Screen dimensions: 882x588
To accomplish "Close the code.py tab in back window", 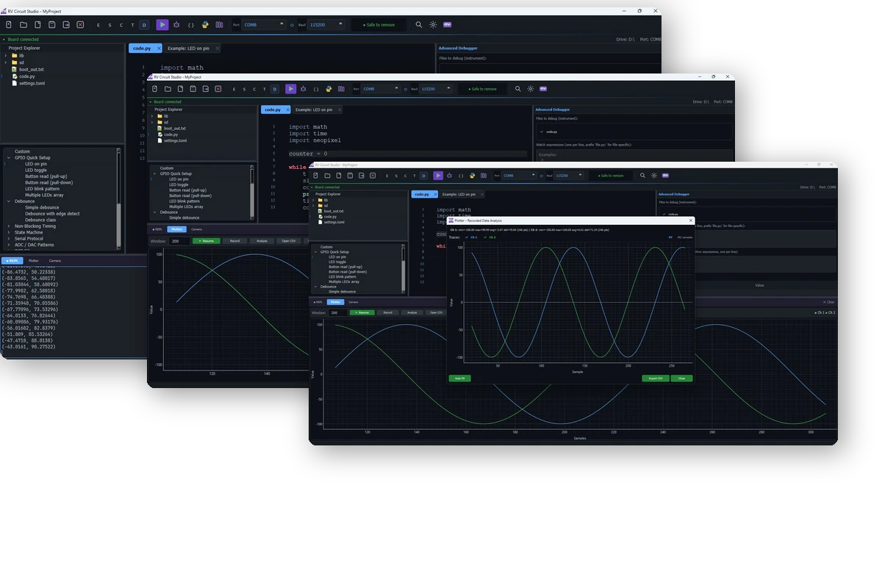I will pos(159,48).
